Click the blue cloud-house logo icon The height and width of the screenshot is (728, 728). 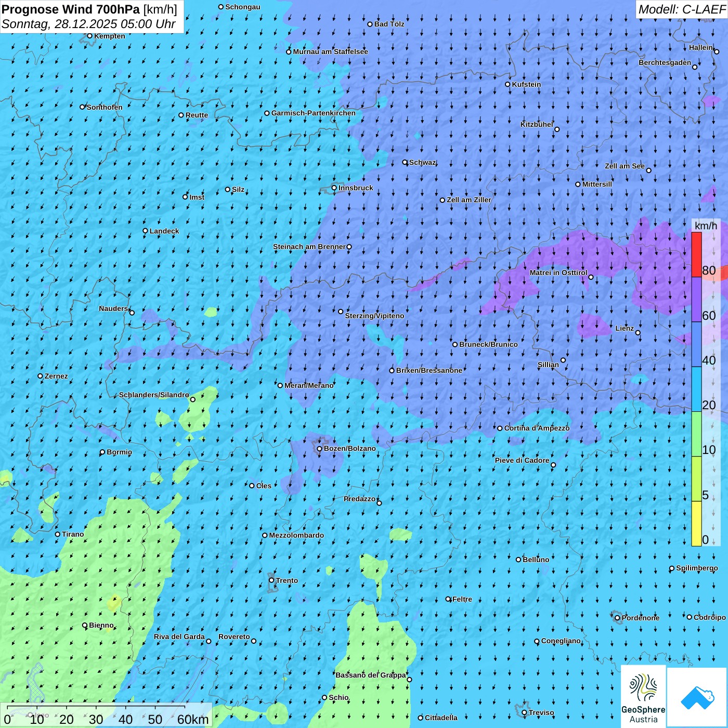pyautogui.click(x=697, y=698)
